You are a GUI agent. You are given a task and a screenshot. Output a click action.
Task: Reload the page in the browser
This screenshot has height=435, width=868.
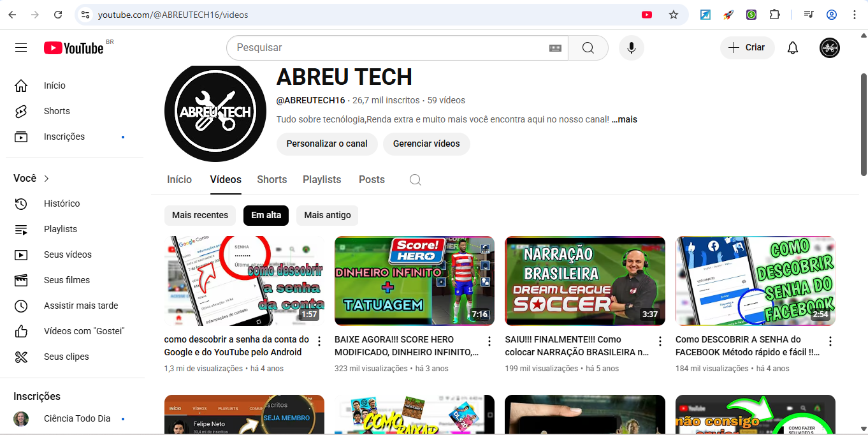point(58,15)
